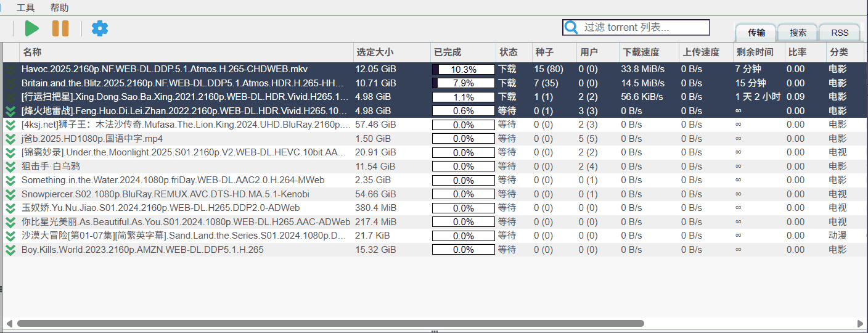
Task: Click queued icon of Yu.Nu.Jiao row
Action: 10,208
